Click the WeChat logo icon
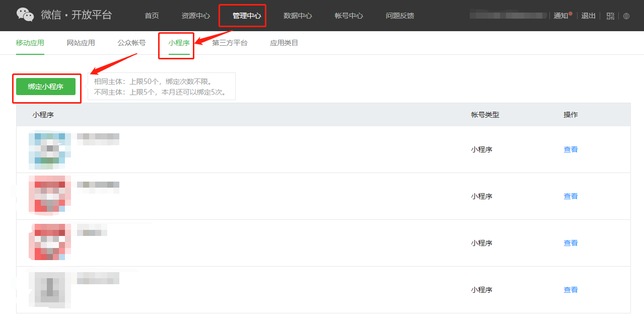This screenshot has height=329, width=644. [x=25, y=15]
